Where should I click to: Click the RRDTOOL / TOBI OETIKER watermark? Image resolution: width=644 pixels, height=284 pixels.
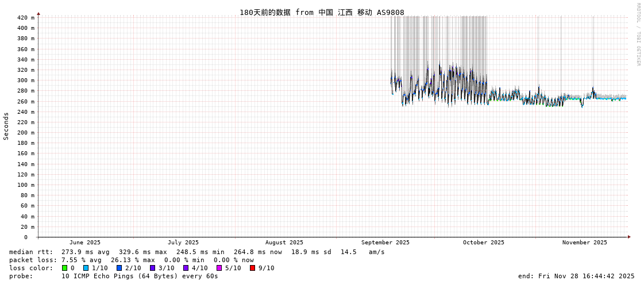tap(638, 34)
